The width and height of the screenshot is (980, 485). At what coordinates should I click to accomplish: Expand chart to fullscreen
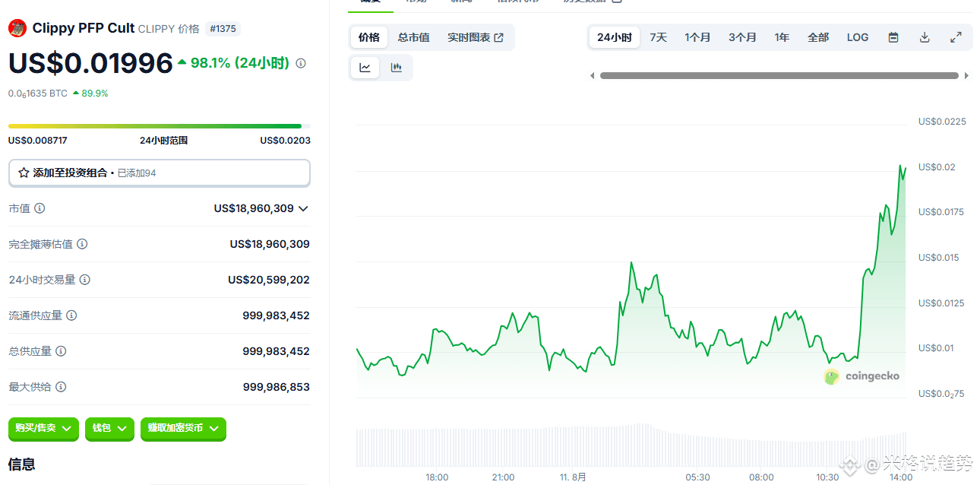click(x=956, y=37)
